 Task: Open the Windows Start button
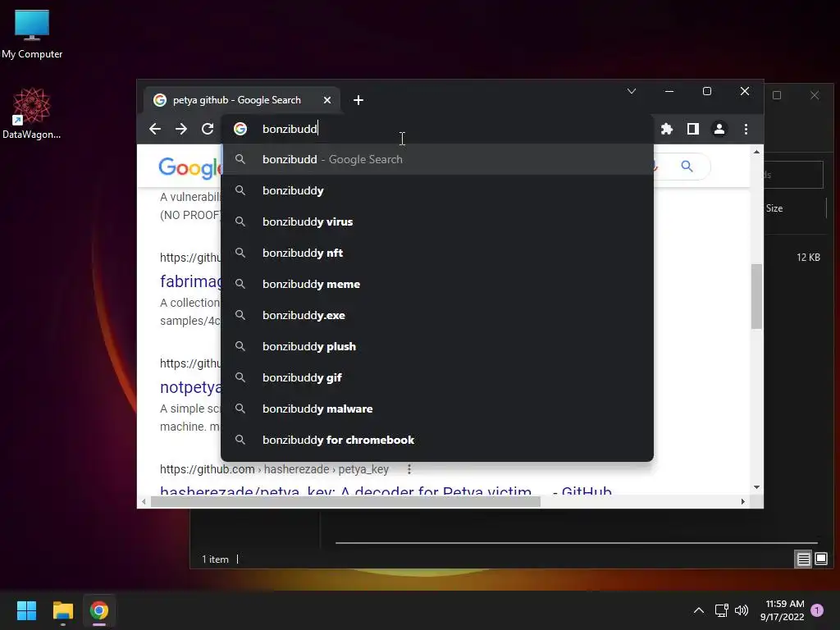pyautogui.click(x=26, y=610)
